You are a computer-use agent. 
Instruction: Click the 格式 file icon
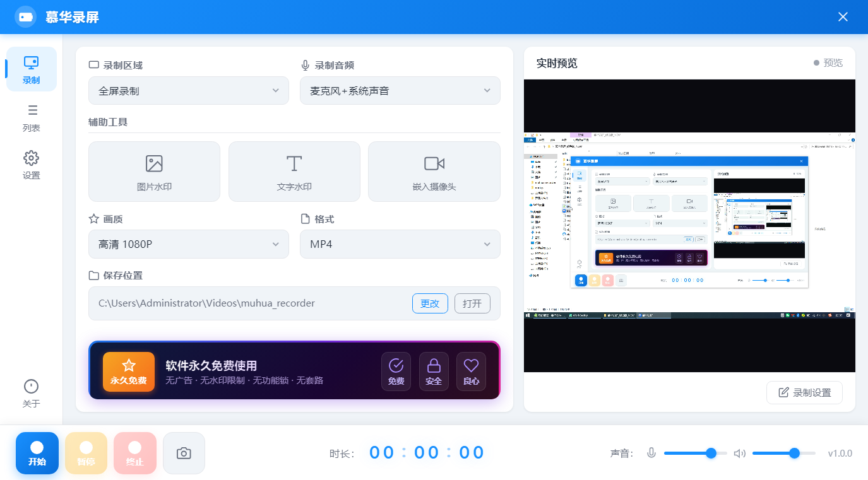[305, 219]
